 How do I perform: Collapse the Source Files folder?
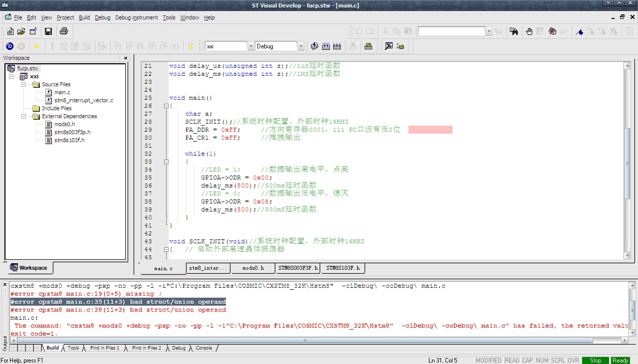[23, 84]
